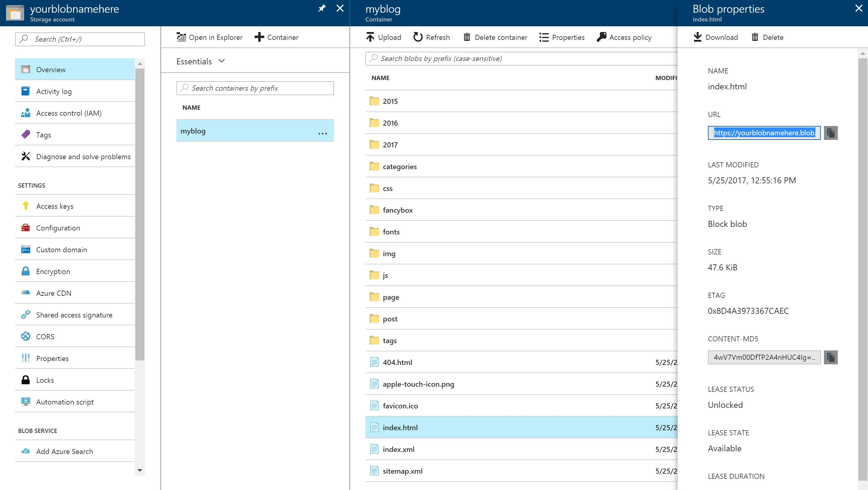Open the fancybox folder icon
Viewport: 868px width, 490px height.
click(375, 210)
